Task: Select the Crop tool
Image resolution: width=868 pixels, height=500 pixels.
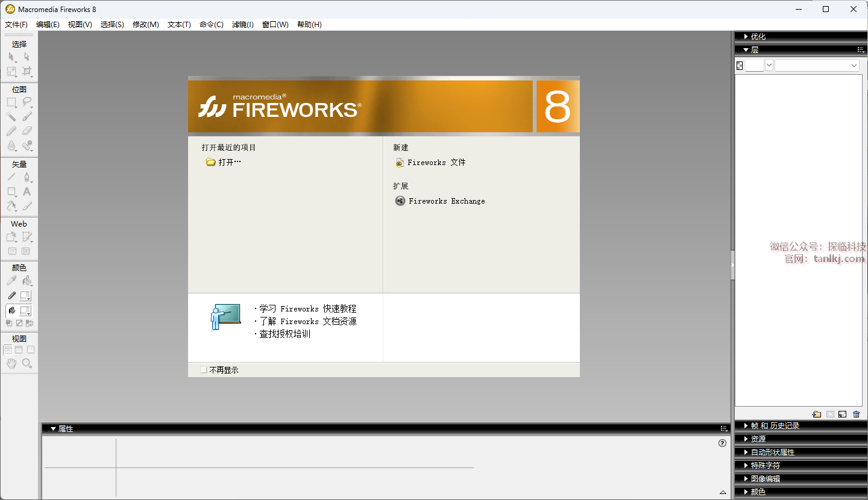Action: (27, 72)
